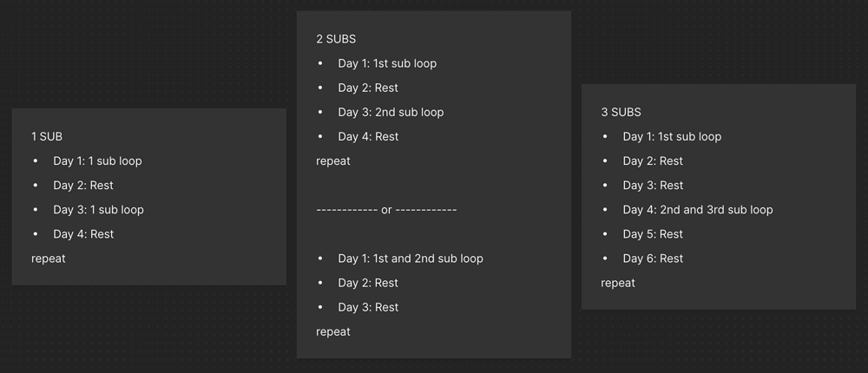Select "Day 3: 1 sub loop" line
The image size is (868, 373).
click(x=99, y=210)
